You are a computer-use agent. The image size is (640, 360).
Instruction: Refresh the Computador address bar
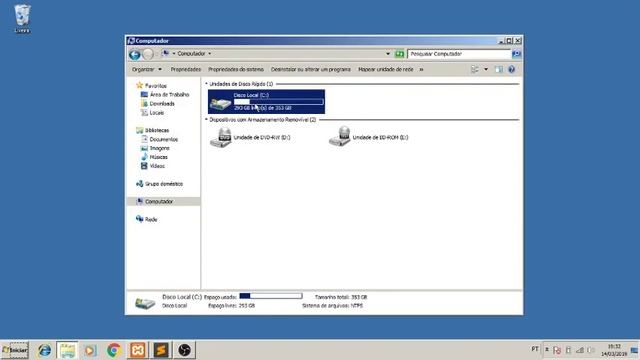(x=400, y=54)
